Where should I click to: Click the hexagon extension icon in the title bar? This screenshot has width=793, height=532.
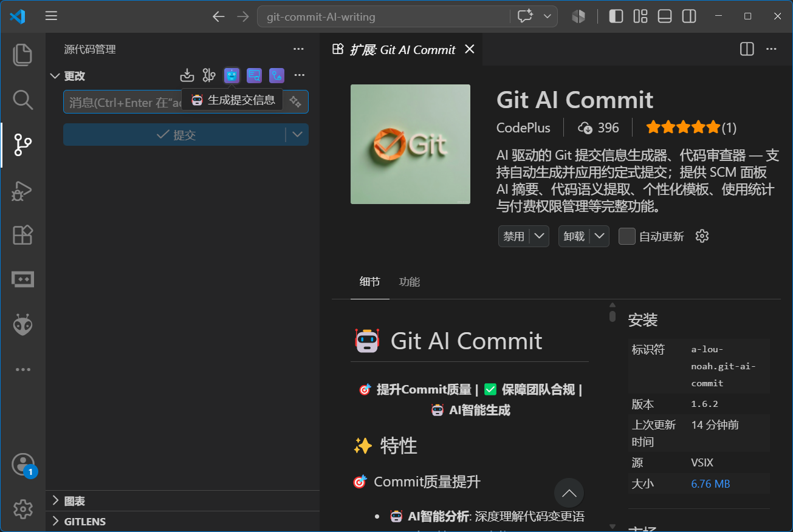point(578,16)
